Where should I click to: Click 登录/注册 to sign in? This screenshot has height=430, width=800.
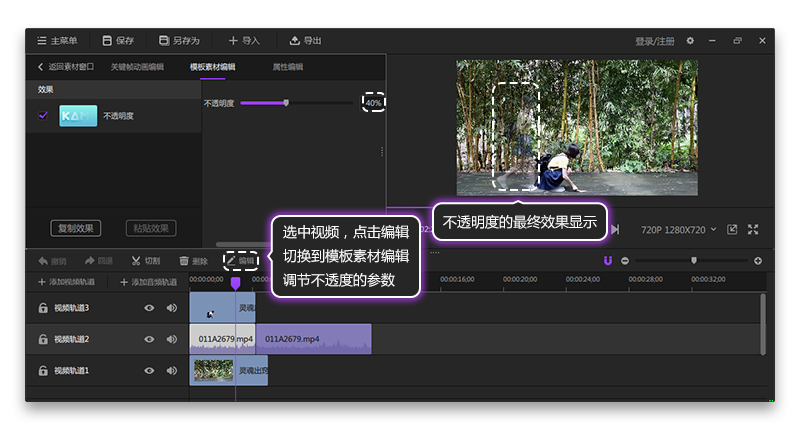click(655, 41)
